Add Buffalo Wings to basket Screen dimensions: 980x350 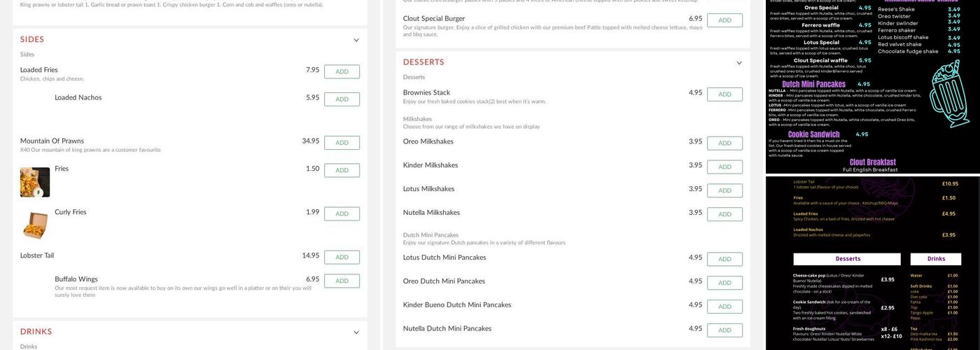pos(342,281)
